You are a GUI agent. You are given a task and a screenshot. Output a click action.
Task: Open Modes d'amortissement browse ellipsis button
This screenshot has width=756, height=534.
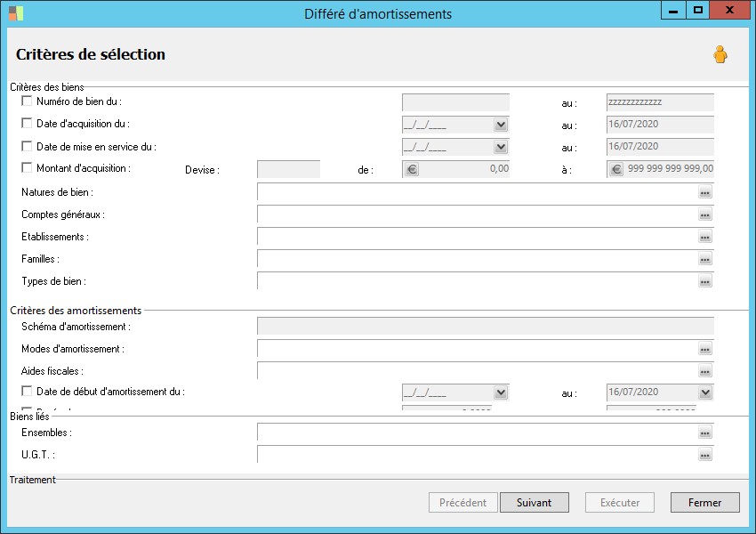tap(705, 349)
